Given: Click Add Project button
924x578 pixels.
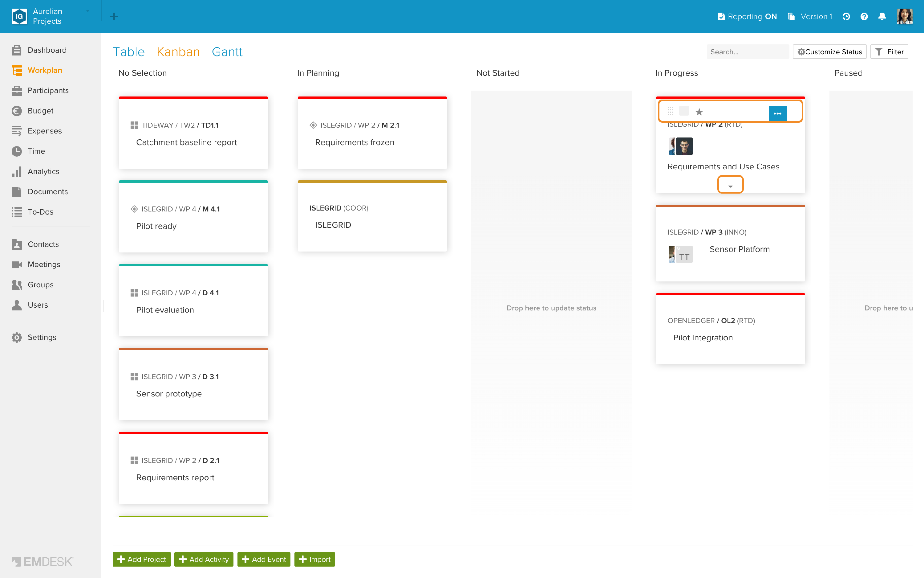Looking at the screenshot, I should click(142, 560).
